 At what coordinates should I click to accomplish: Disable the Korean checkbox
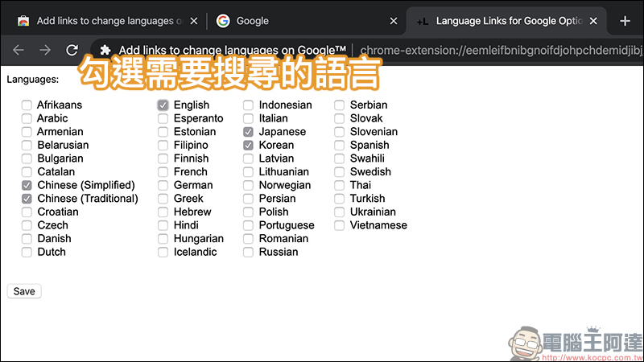249,146
